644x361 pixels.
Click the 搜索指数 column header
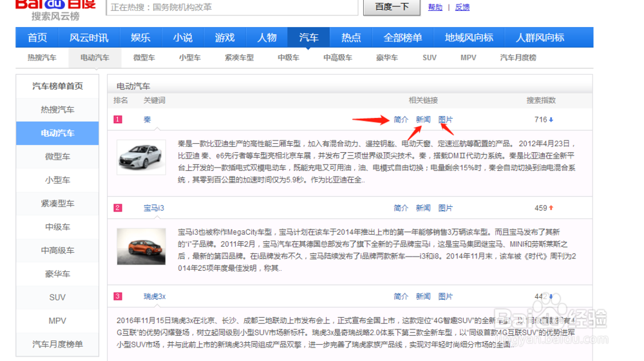click(541, 101)
